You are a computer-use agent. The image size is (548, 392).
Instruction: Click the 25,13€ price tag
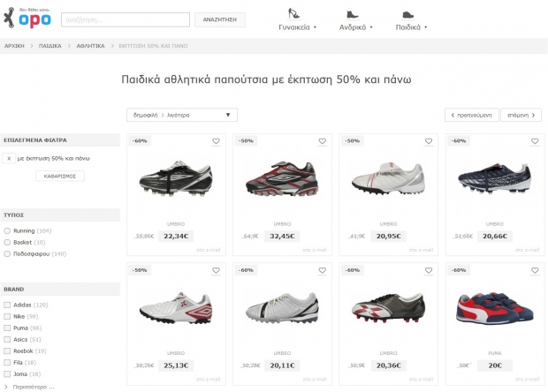[176, 366]
